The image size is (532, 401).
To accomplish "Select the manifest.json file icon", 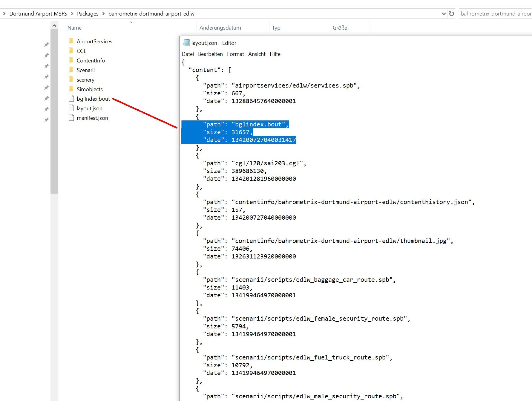I will click(x=71, y=118).
